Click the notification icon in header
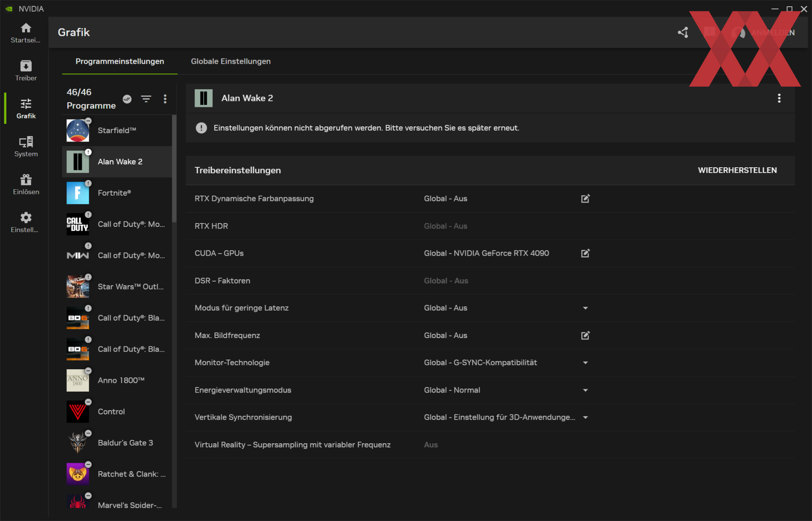 click(x=710, y=33)
